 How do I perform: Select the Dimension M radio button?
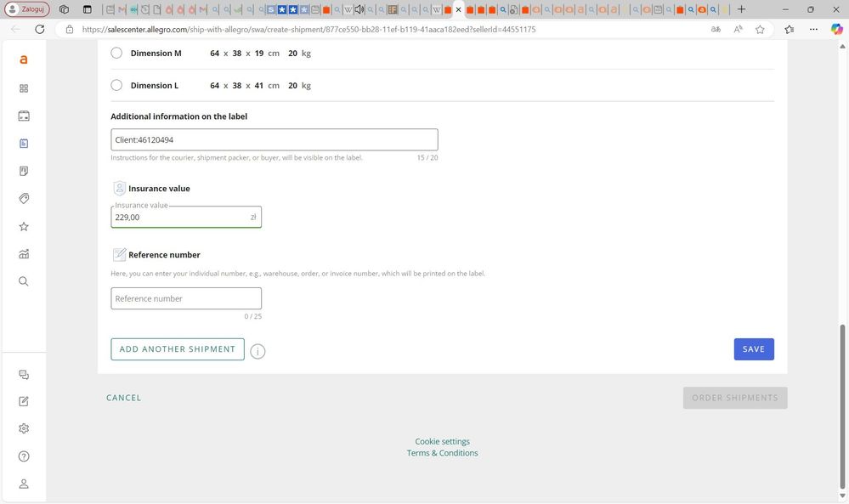pos(116,53)
